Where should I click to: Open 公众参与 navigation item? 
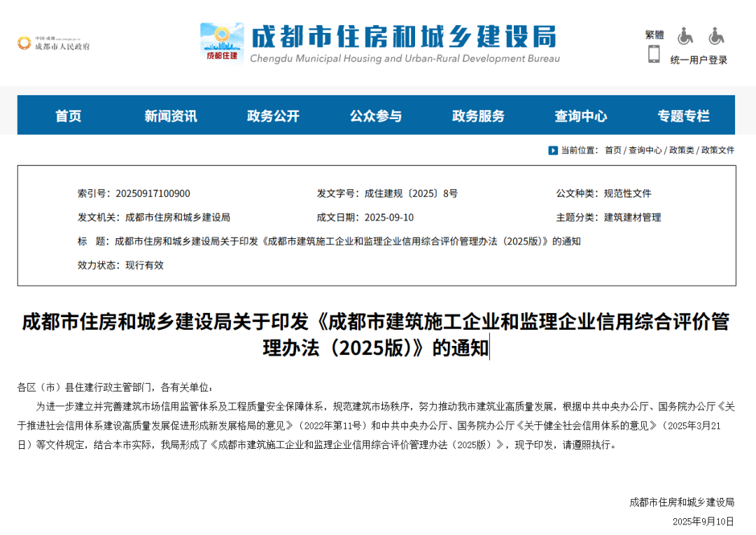tap(376, 116)
